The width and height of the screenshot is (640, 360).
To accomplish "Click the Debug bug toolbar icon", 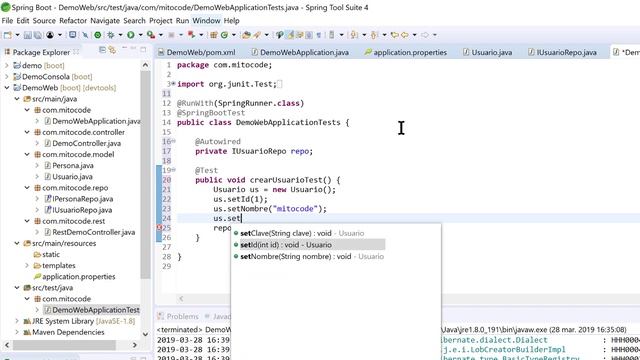I will [x=111, y=35].
